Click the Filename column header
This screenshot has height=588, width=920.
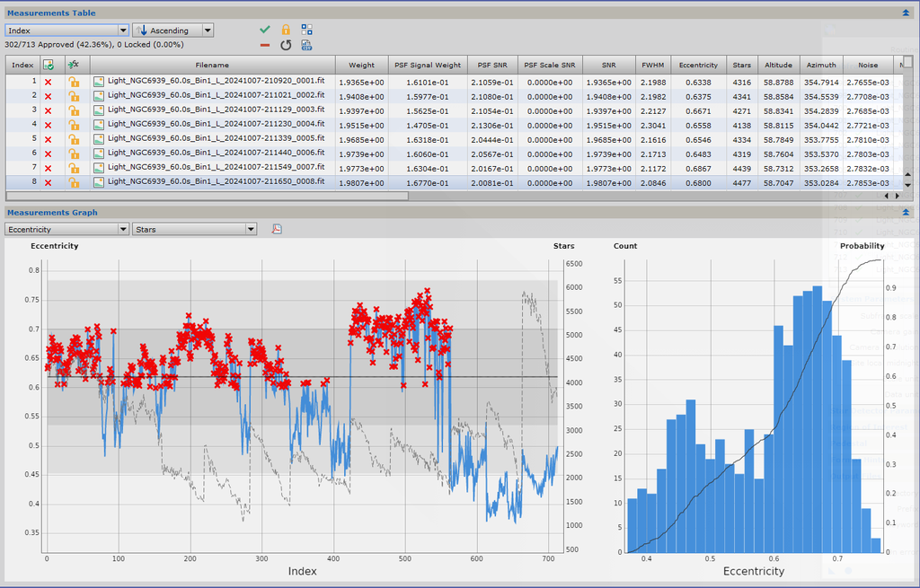click(x=212, y=65)
